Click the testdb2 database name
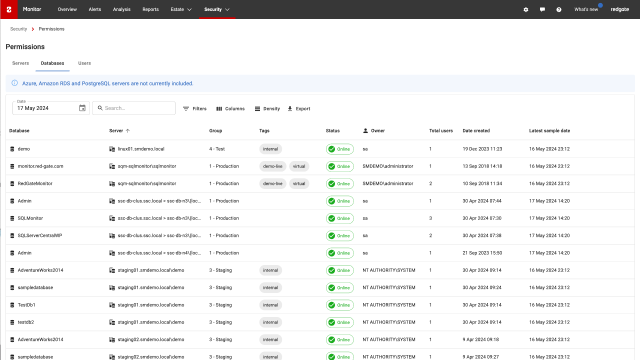This screenshot has height=360, width=640. [26, 322]
